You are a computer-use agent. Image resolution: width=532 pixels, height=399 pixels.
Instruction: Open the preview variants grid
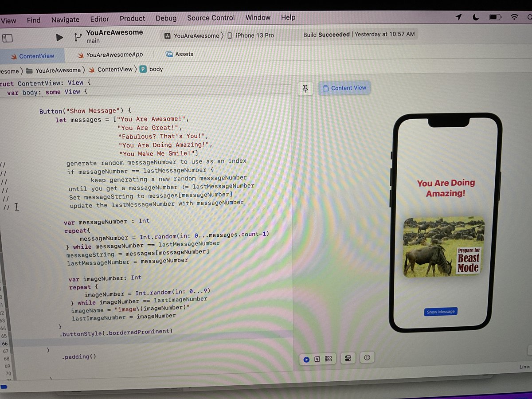pos(329,359)
